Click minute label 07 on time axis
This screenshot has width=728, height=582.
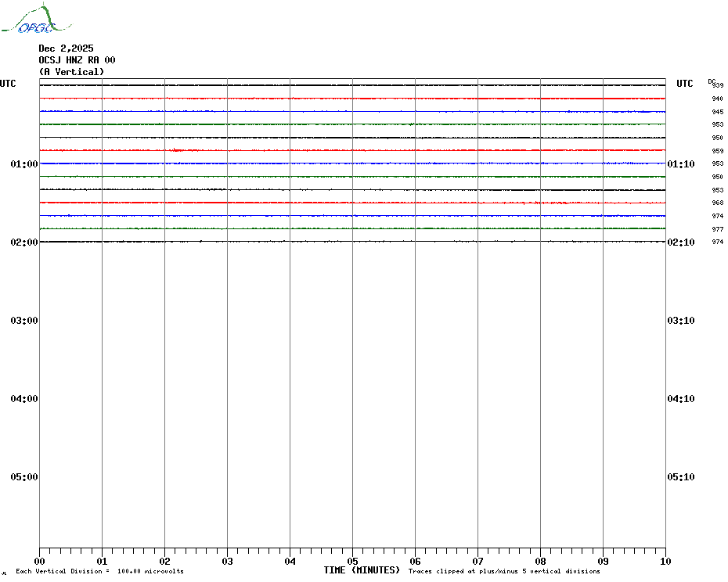click(478, 561)
